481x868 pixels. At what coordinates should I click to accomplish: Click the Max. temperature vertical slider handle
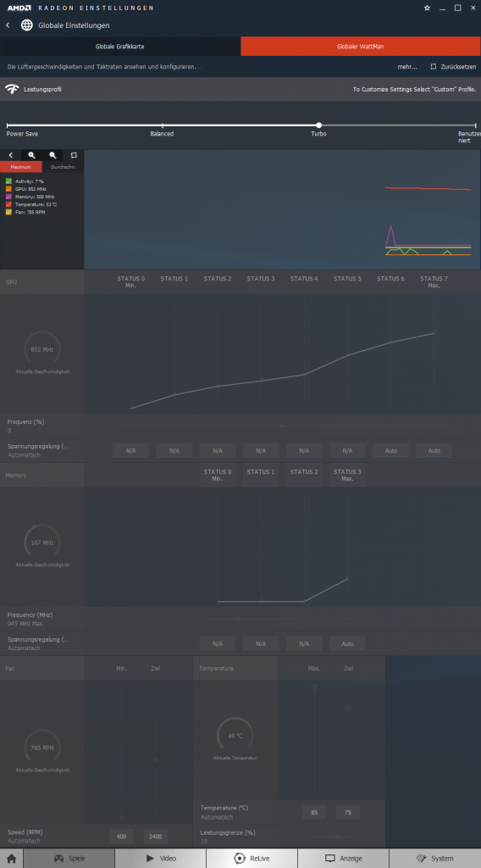tap(314, 685)
